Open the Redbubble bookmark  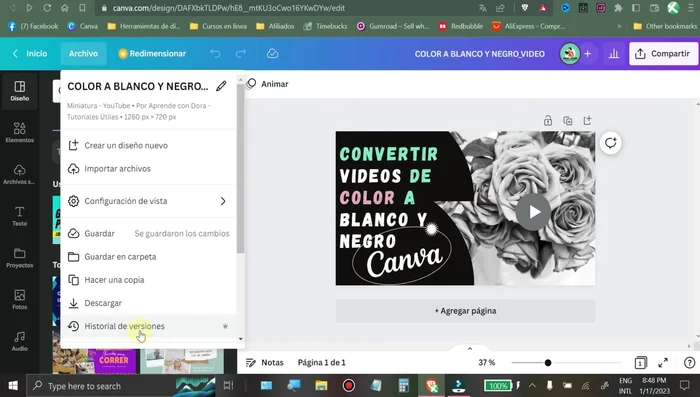[461, 26]
